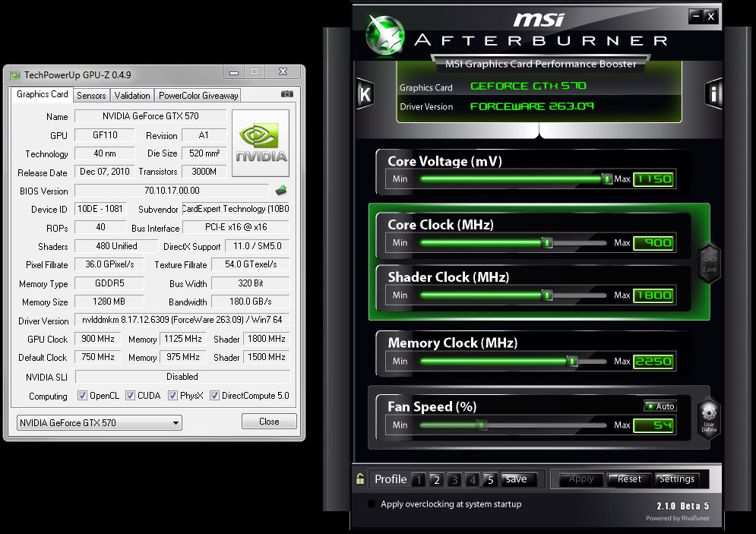Click the GPU-Z Close button
The height and width of the screenshot is (534, 756).
click(269, 422)
